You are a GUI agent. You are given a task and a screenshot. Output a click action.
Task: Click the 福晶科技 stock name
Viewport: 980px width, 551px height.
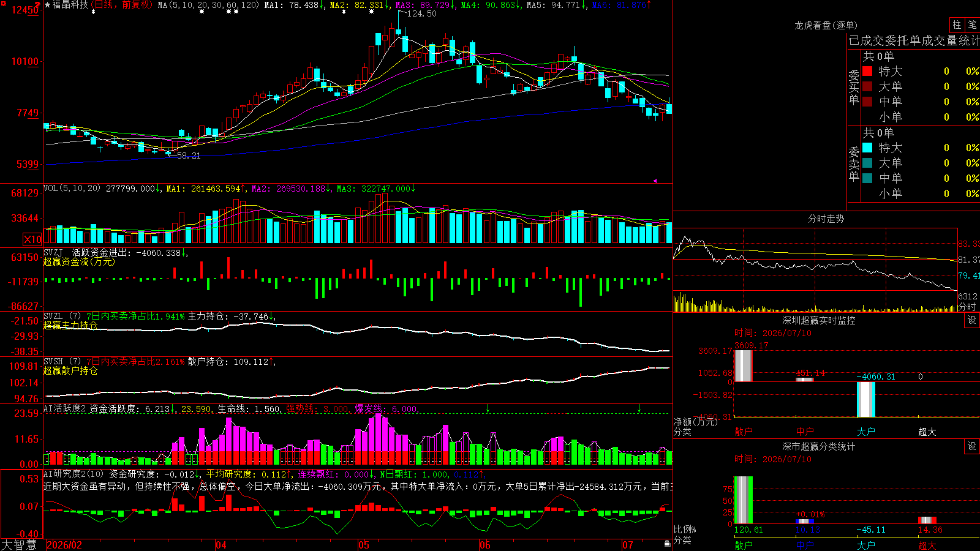coord(70,5)
